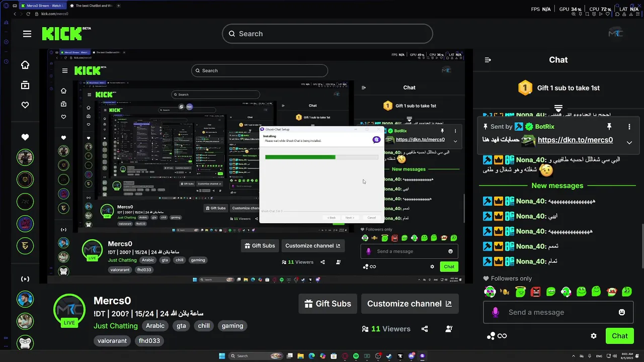Screen dimensions: 644x362
Task: Click the gaming tag under main stream title
Action: pyautogui.click(x=232, y=326)
